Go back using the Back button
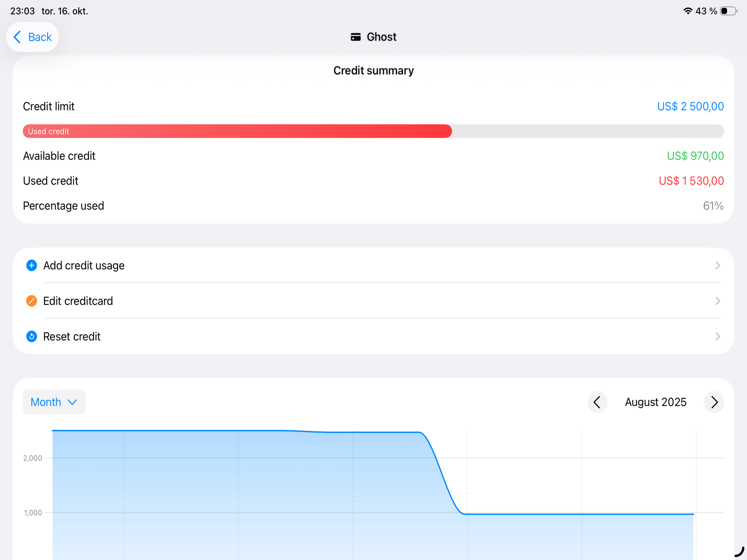The height and width of the screenshot is (560, 747). (33, 37)
